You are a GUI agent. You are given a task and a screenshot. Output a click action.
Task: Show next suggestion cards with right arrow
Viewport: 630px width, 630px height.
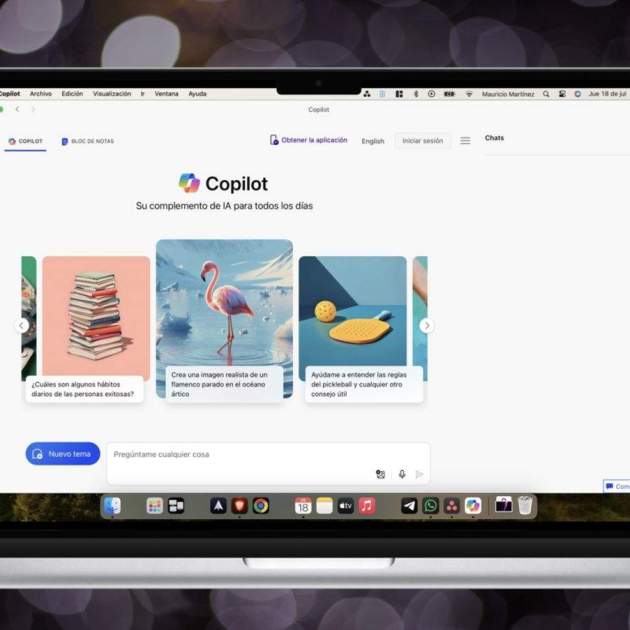click(426, 325)
